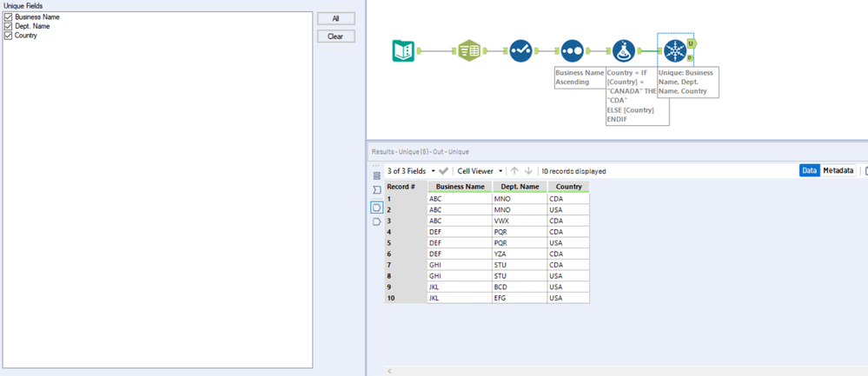Uncheck the Country unique field
The width and height of the screenshot is (868, 376).
[x=9, y=36]
